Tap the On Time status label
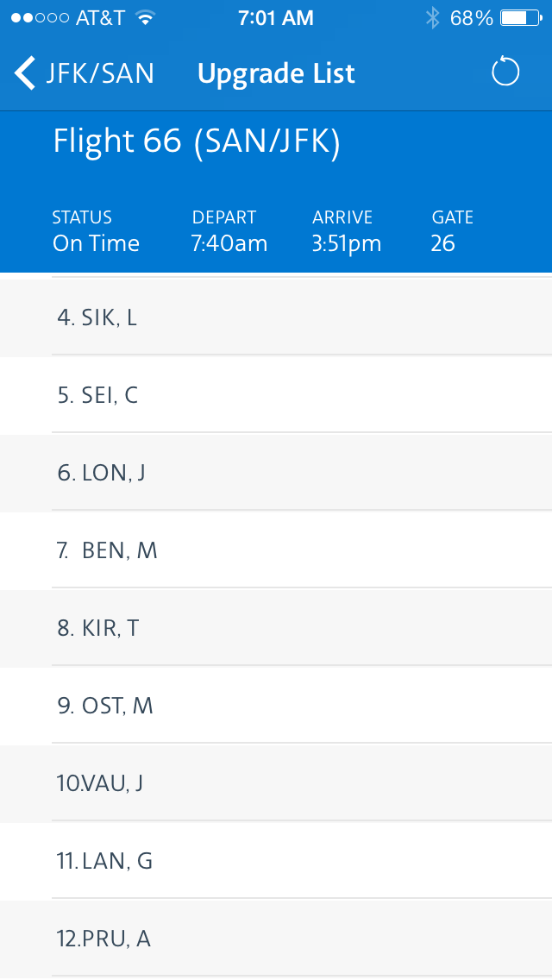 [96, 243]
